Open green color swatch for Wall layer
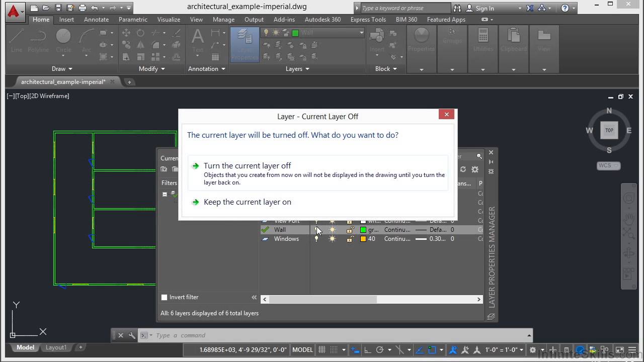644x362 pixels. [363, 230]
